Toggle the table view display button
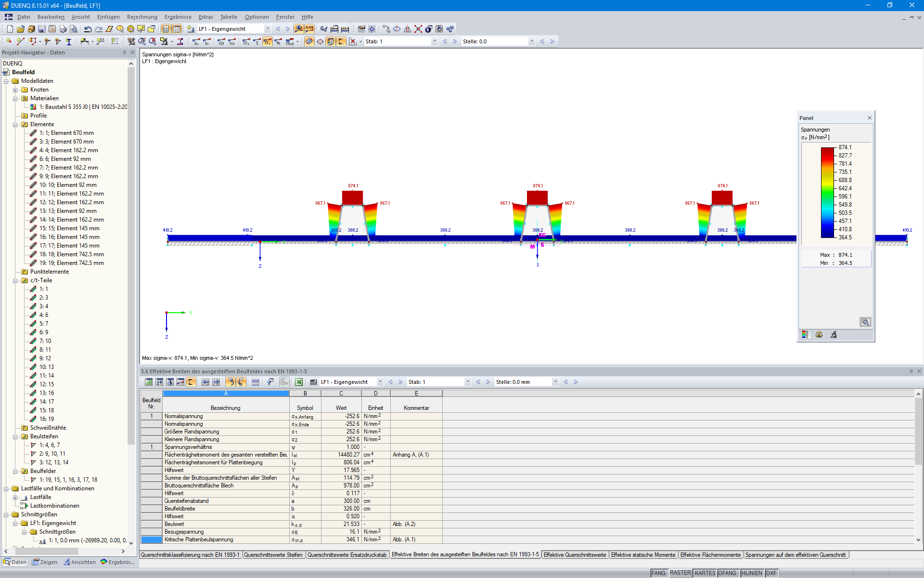The height and width of the screenshot is (578, 924). [x=255, y=382]
